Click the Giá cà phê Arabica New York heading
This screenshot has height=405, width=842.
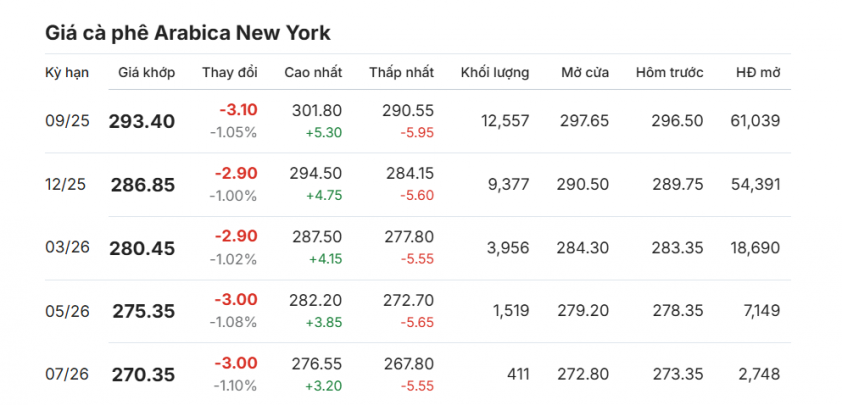click(188, 33)
